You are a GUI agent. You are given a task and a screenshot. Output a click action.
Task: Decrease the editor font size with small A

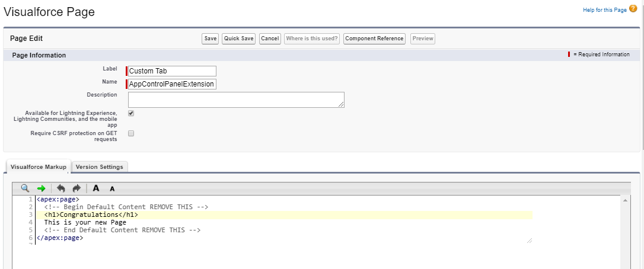pos(112,188)
